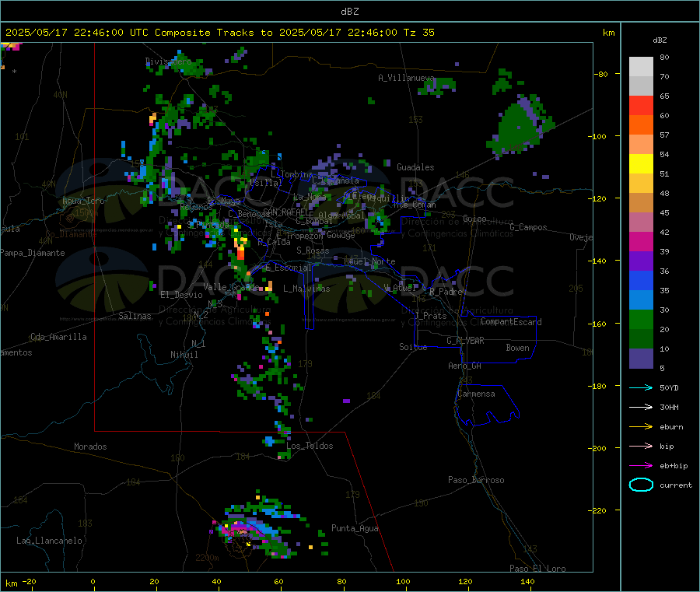Click the 'Salinas' map label
The image size is (700, 592).
pos(135,316)
